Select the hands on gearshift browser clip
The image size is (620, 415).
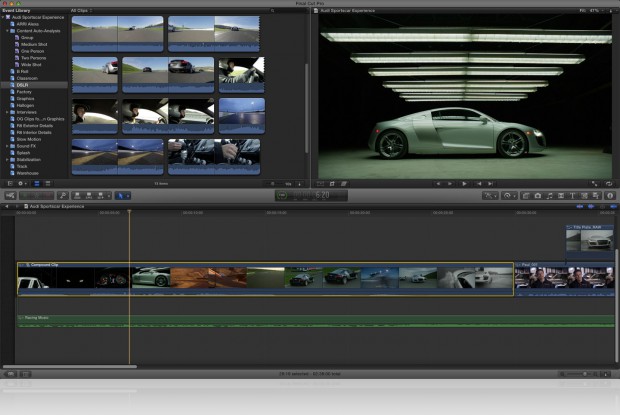214,157
